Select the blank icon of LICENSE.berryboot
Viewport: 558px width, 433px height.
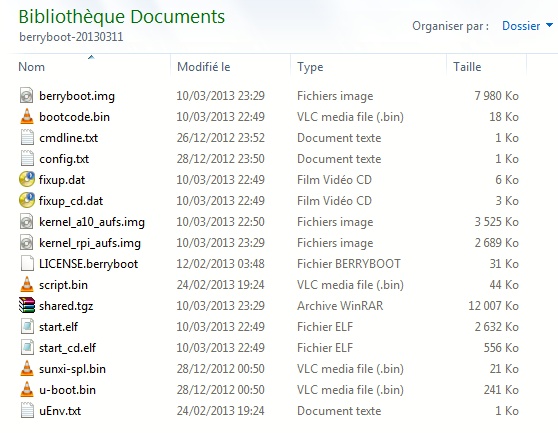point(27,264)
